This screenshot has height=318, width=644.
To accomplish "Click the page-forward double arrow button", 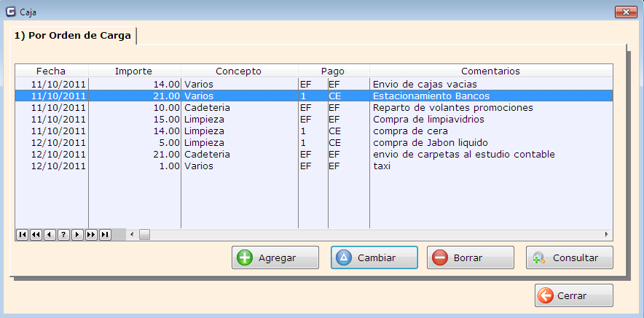I will (91, 235).
